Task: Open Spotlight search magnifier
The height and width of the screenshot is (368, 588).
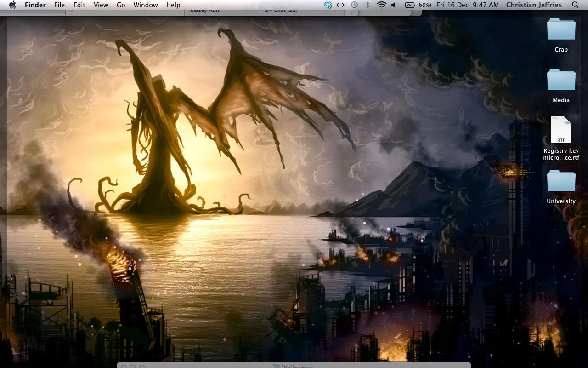Action: coord(575,5)
